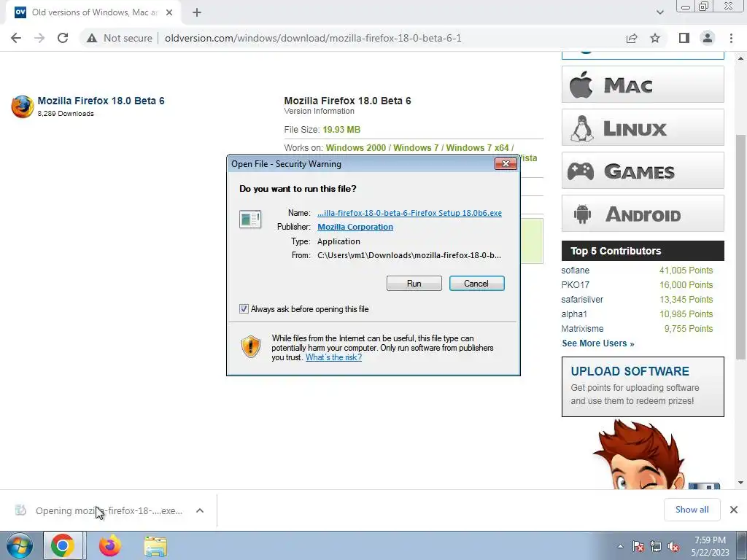747x560 pixels.
Task: Click the network tray icon
Action: tap(656, 546)
